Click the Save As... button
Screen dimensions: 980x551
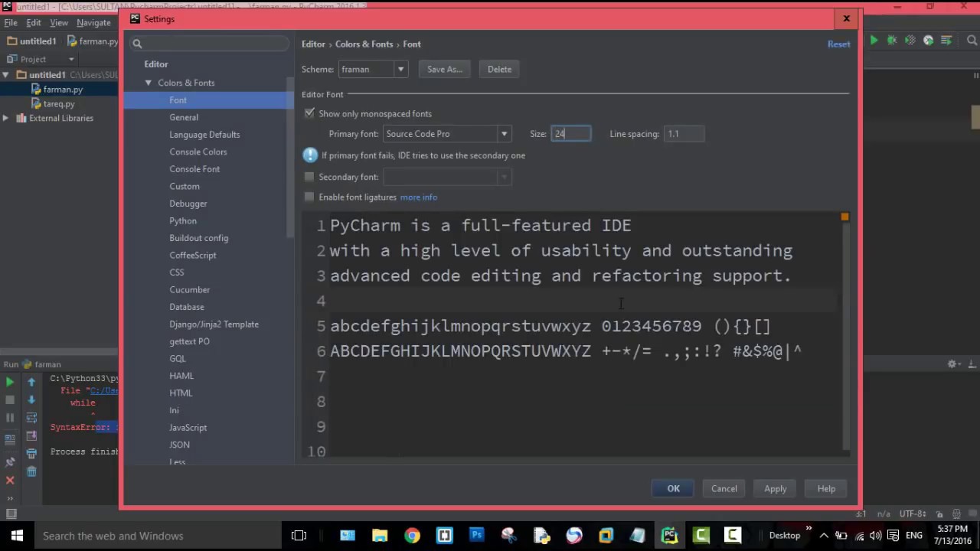tap(445, 69)
